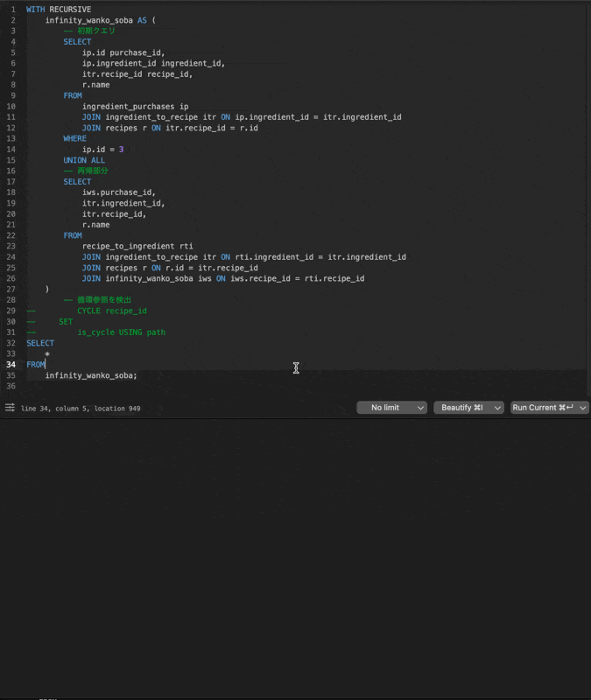Click highlighted line number 34 in gutter
Viewport: 591px width, 700px height.
coord(11,365)
